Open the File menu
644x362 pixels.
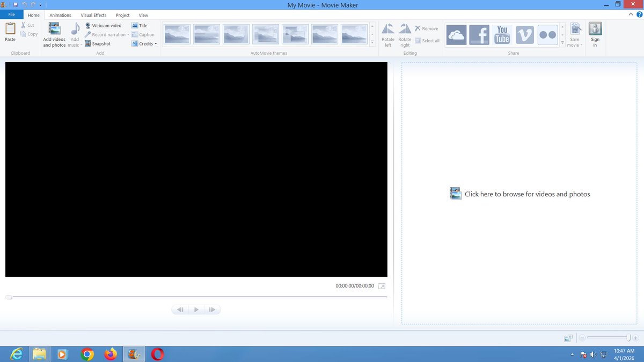(11, 14)
